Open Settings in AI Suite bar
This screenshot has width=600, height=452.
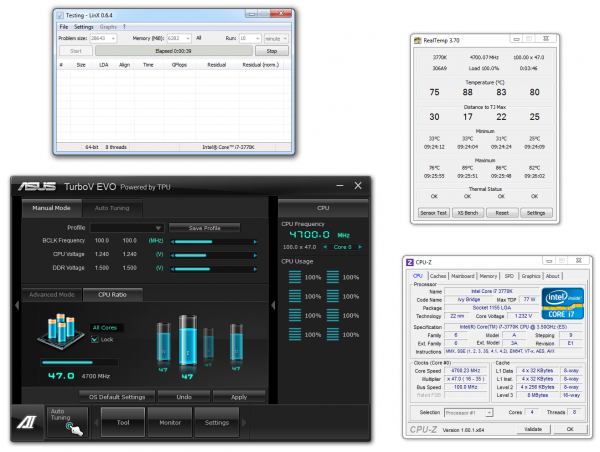217,423
